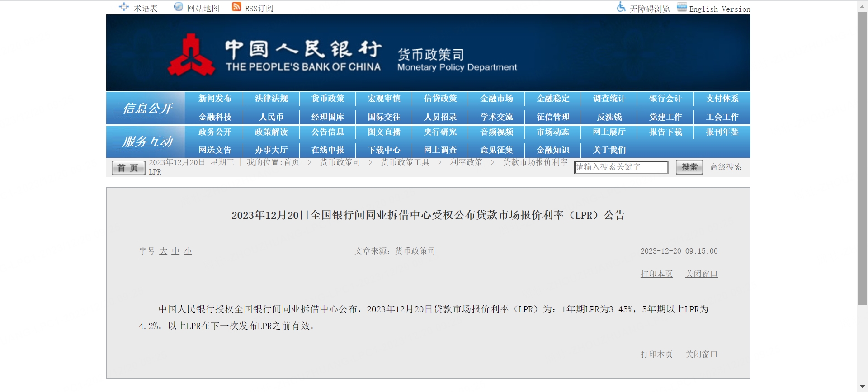
Task: Go to 货币政策工具 in breadcrumb
Action: pyautogui.click(x=406, y=162)
